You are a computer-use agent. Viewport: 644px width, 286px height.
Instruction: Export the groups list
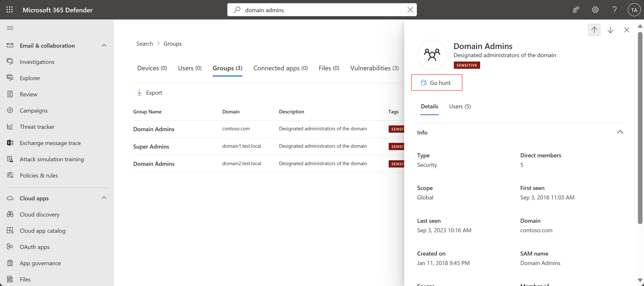(150, 92)
